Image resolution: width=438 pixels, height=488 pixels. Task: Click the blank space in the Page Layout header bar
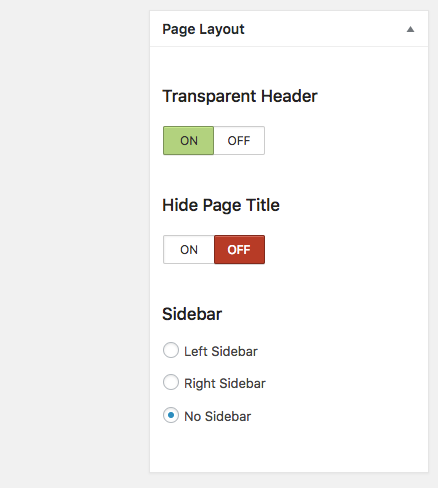(323, 29)
